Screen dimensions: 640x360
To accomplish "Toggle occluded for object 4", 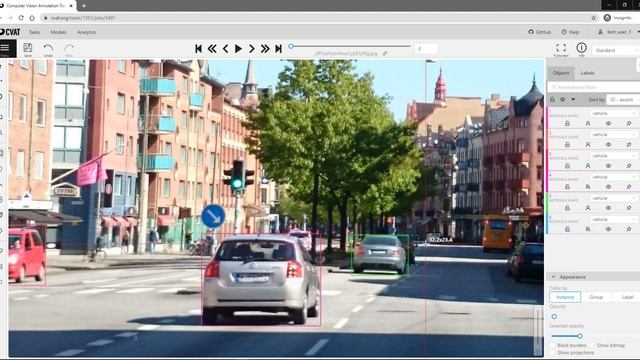I will pos(588,187).
